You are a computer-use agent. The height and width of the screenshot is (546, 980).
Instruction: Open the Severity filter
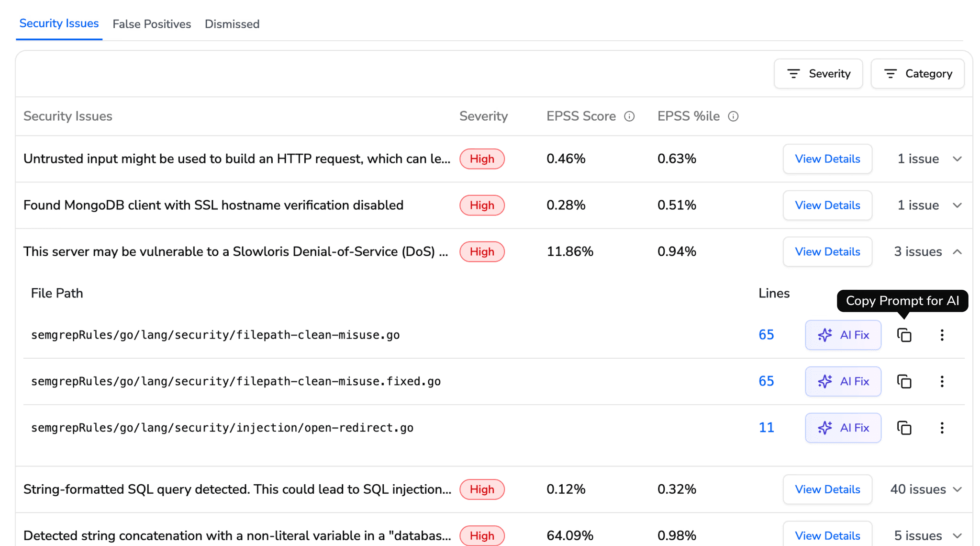(x=818, y=73)
